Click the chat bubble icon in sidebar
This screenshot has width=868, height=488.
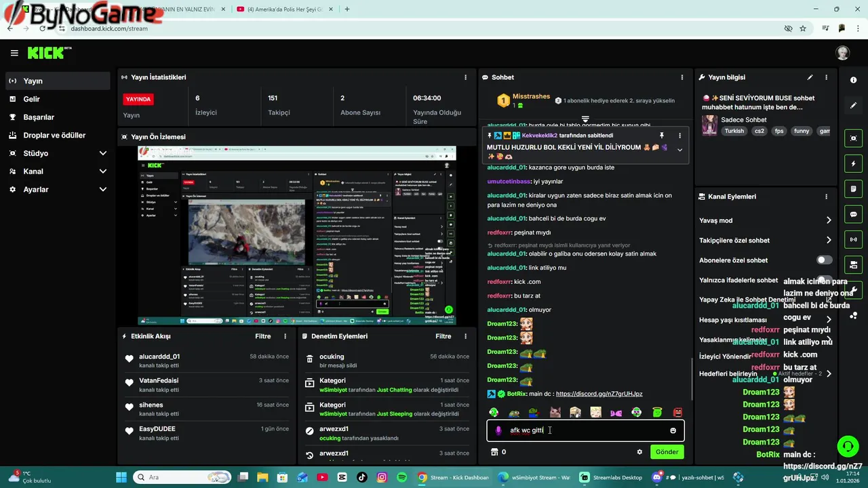853,214
